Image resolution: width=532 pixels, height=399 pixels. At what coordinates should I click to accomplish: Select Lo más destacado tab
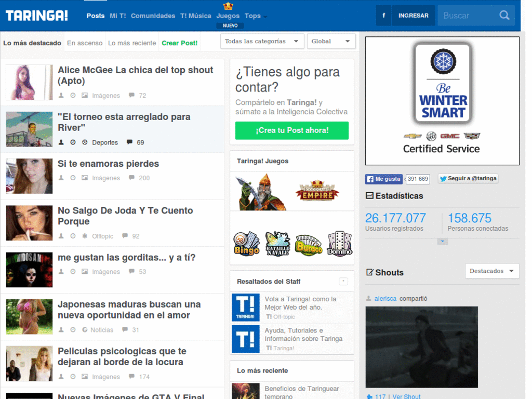(32, 43)
